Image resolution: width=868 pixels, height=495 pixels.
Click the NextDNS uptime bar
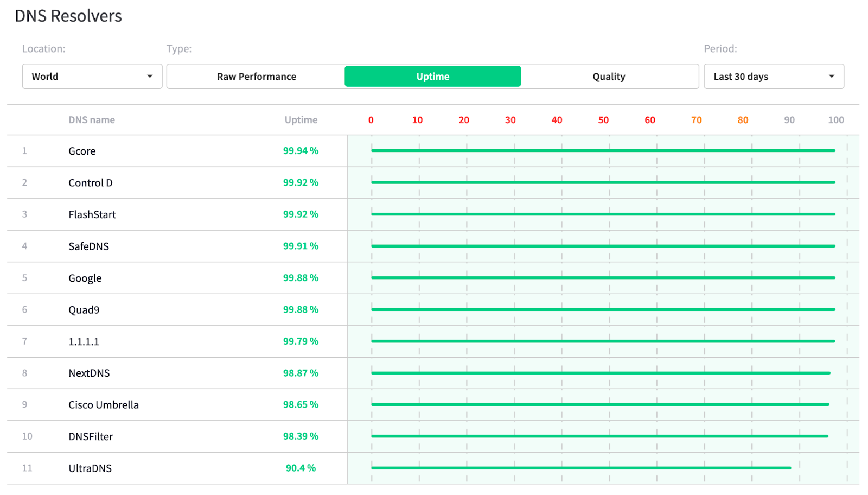click(601, 373)
